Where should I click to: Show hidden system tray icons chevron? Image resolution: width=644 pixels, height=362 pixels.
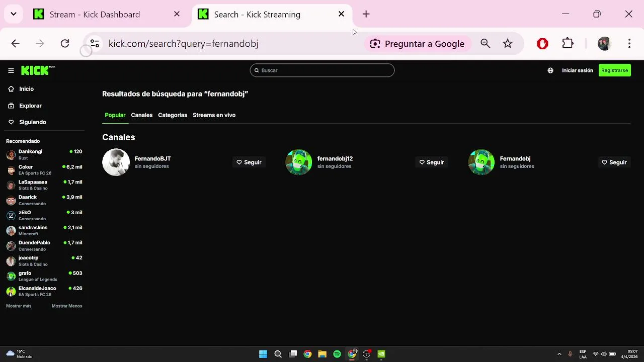tap(559, 354)
